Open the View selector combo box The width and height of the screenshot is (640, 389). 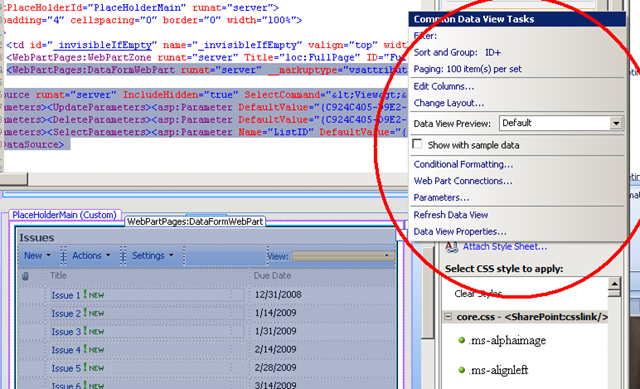[343, 256]
